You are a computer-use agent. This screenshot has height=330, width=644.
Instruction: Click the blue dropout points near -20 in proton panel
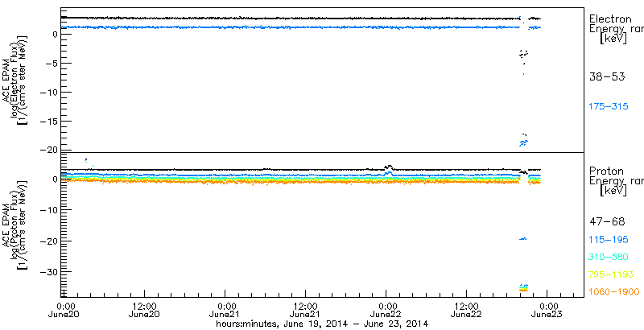(522, 239)
